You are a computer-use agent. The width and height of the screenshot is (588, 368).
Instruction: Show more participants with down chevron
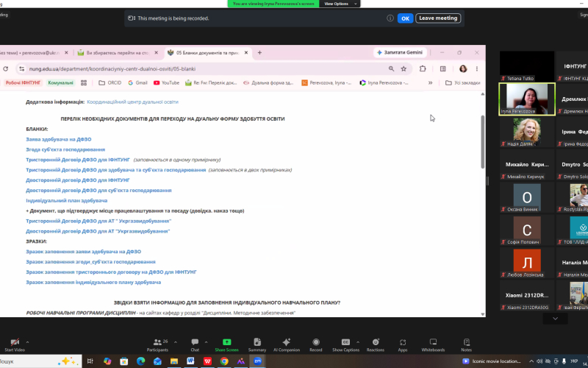coord(555,319)
